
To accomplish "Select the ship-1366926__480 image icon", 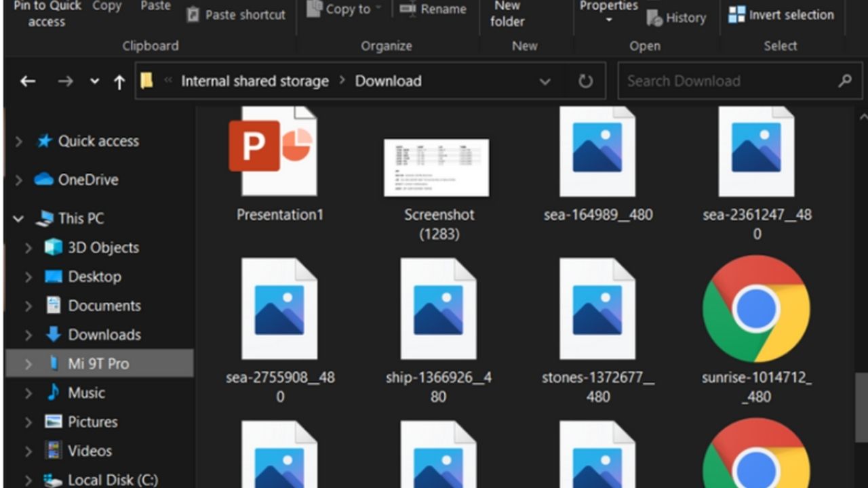I will click(x=438, y=308).
